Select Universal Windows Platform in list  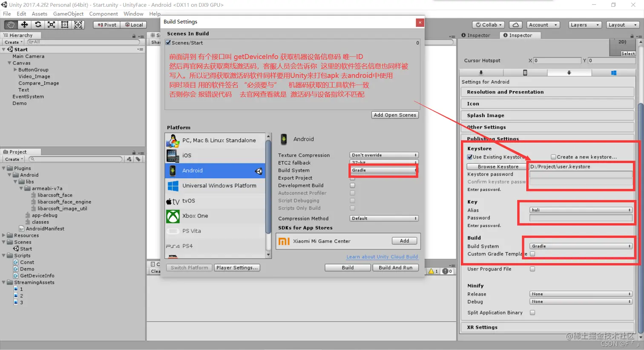point(215,186)
